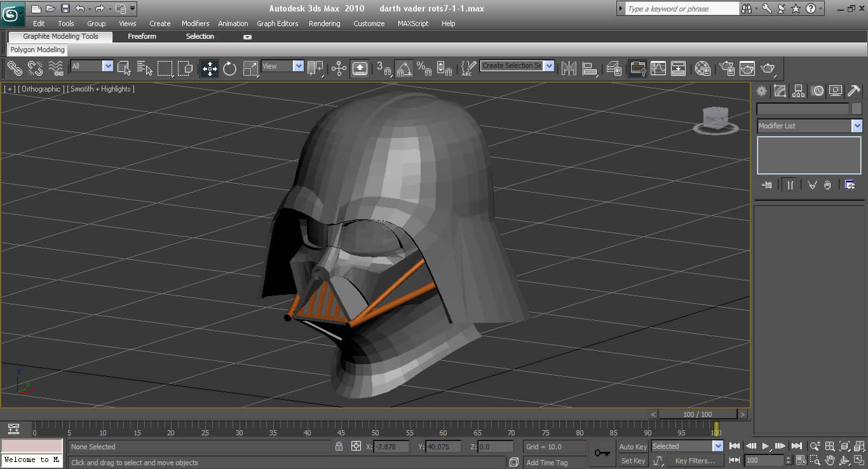Expand the Polygon Modeling panel
Screen dimensions: 868x469
(x=37, y=50)
